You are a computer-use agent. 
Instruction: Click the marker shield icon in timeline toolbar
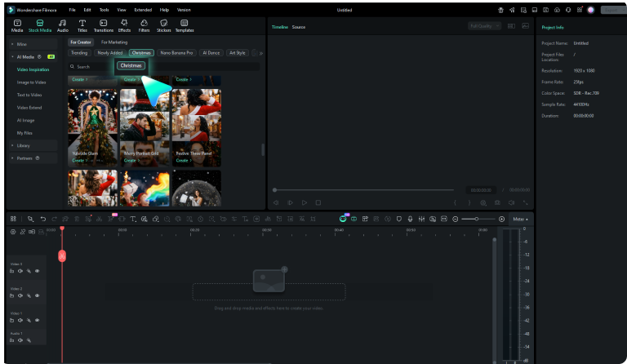coord(398,219)
